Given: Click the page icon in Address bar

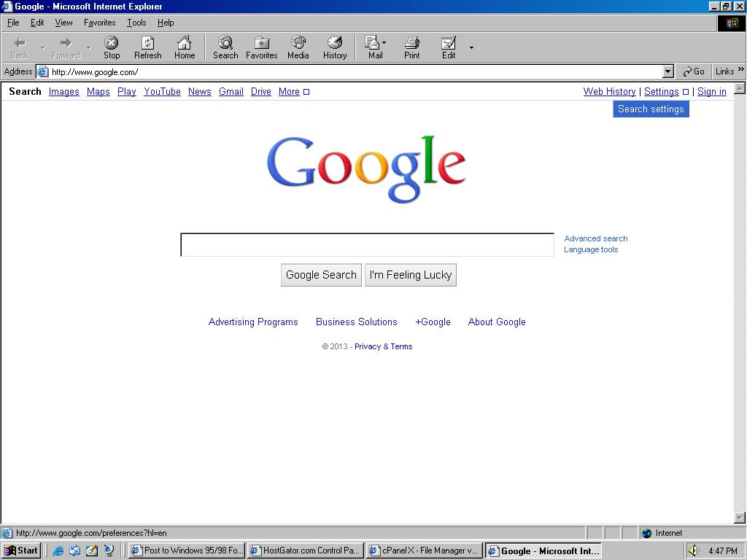Looking at the screenshot, I should (x=43, y=72).
